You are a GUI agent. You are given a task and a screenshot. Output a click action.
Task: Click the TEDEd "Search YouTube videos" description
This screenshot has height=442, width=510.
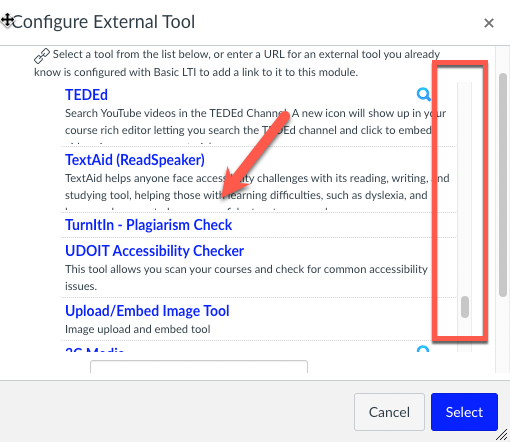tap(255, 122)
